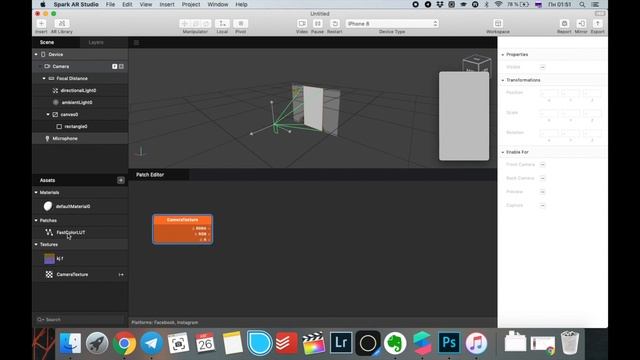
Task: Select the orange CameraTexture patch node
Action: coord(182,229)
